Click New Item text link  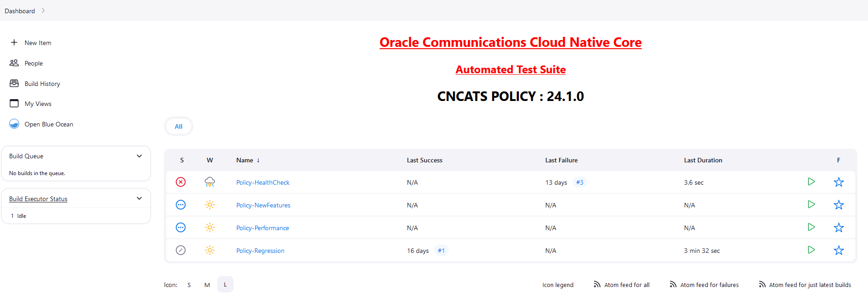tap(38, 43)
